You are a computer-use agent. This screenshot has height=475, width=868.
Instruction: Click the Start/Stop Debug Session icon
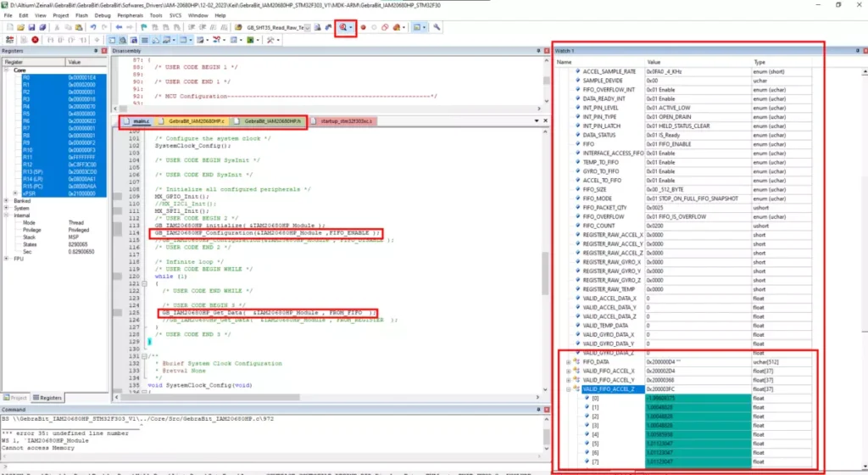(343, 27)
